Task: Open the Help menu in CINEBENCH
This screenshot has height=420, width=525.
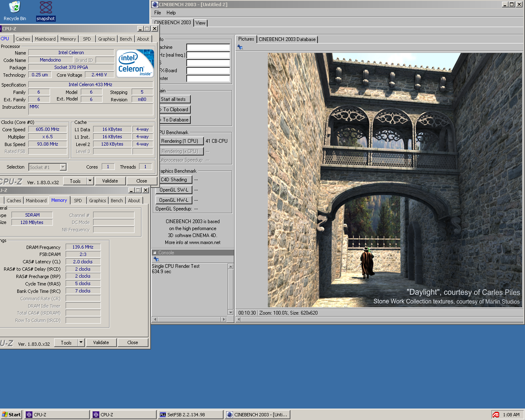Action: click(x=171, y=13)
